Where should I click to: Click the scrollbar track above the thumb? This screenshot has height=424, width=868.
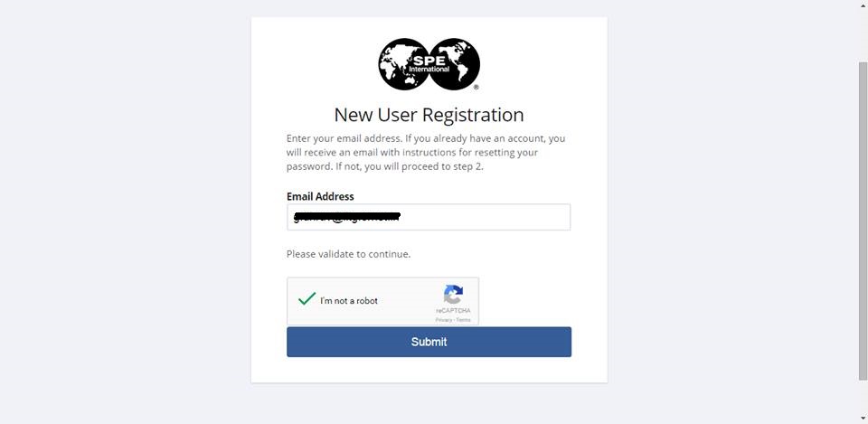click(x=862, y=36)
